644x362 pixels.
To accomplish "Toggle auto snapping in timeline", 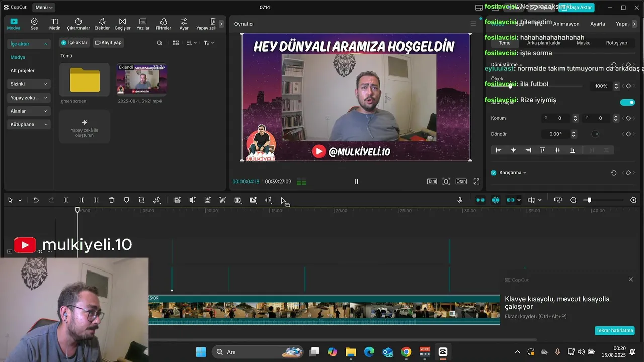I will [x=496, y=200].
